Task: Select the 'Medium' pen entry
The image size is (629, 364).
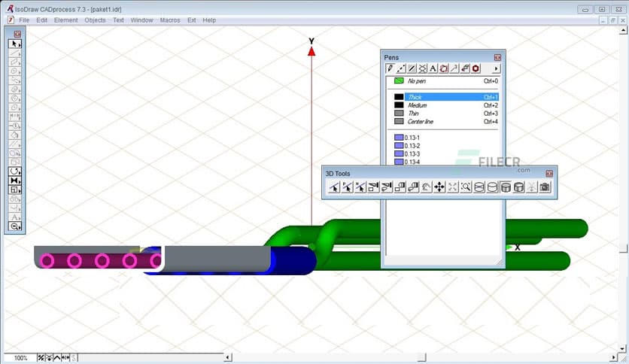Action: coord(445,105)
